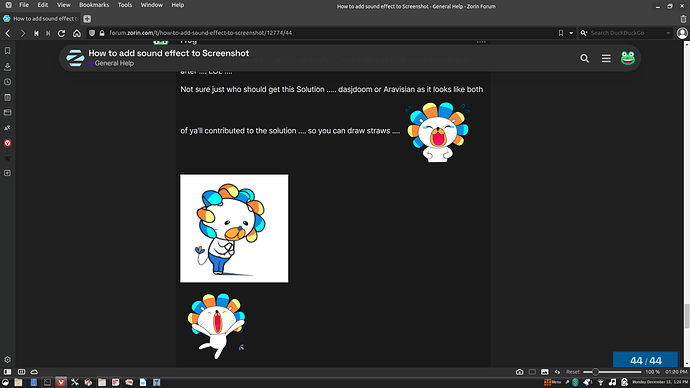Click the Search DuckDuckGo field
The image size is (690, 388).
tap(626, 33)
